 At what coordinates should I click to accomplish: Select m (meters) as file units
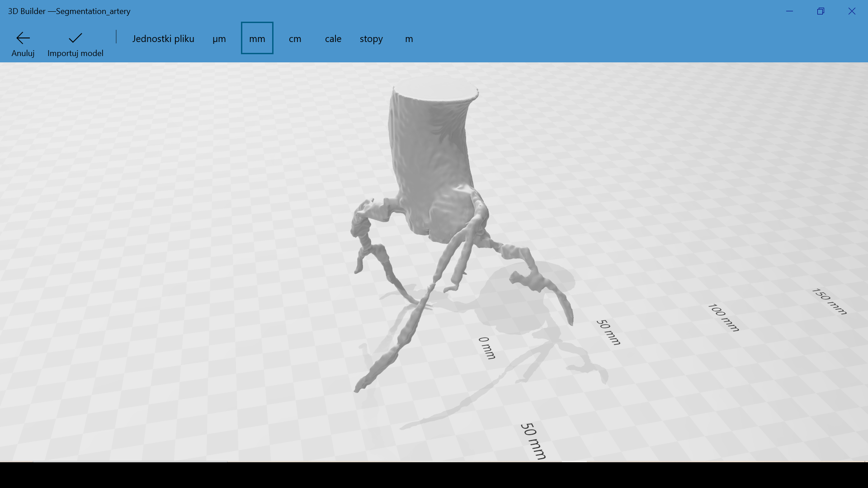(x=409, y=39)
